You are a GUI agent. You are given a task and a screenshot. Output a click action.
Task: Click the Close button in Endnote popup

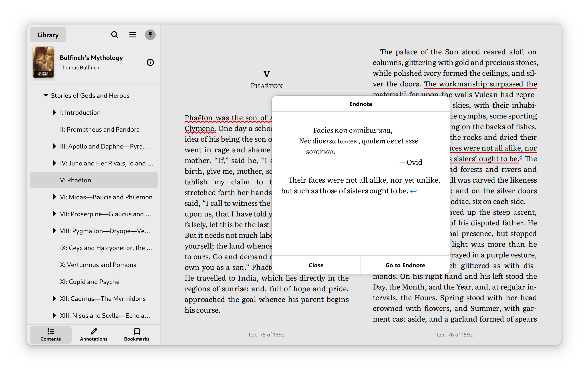click(316, 265)
